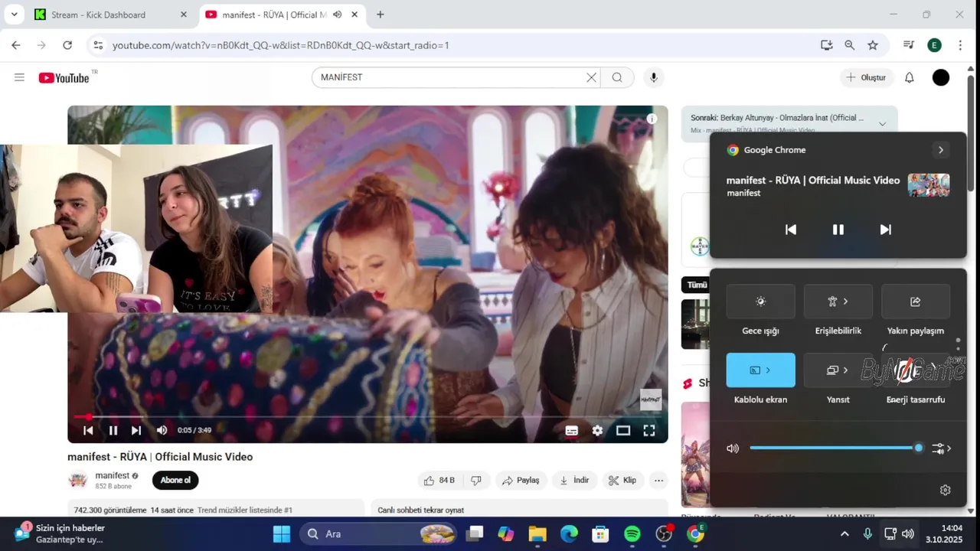Expand the Sonraki mix playlist panel
Screen dimensions: 980x551
pyautogui.click(x=882, y=123)
